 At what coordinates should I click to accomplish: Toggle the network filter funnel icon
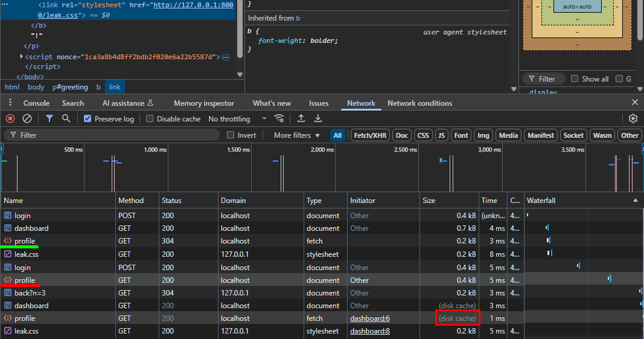tap(49, 118)
